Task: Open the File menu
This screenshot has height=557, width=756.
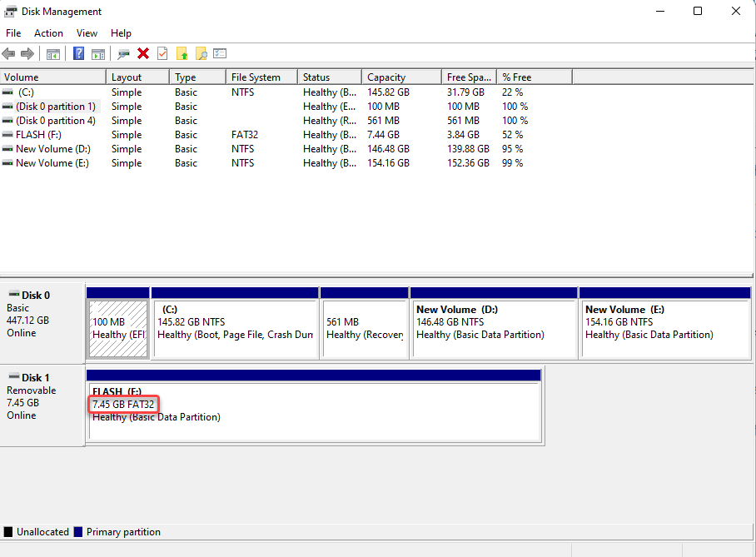Action: [13, 33]
